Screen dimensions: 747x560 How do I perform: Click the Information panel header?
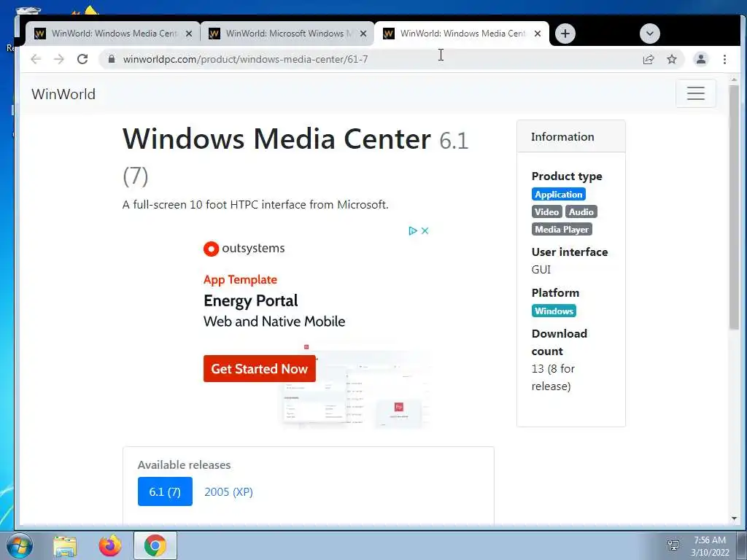tap(571, 136)
